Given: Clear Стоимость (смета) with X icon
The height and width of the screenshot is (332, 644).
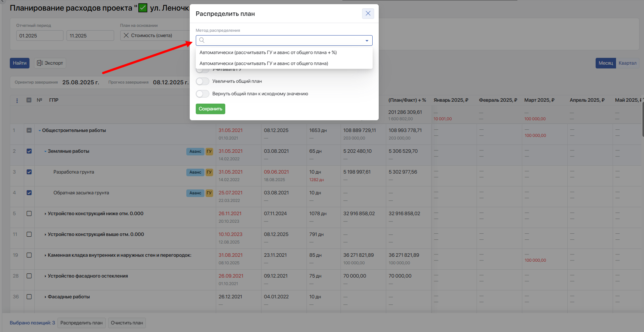Looking at the screenshot, I should [x=126, y=36].
